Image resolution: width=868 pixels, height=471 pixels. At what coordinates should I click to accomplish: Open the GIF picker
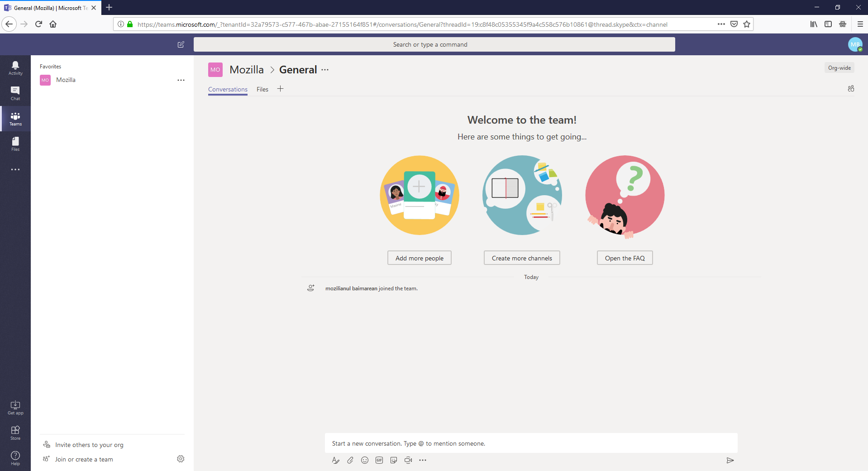(379, 460)
